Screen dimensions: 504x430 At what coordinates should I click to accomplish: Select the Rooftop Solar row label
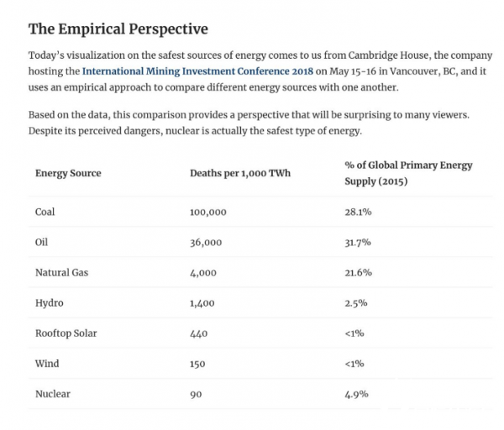(66, 333)
